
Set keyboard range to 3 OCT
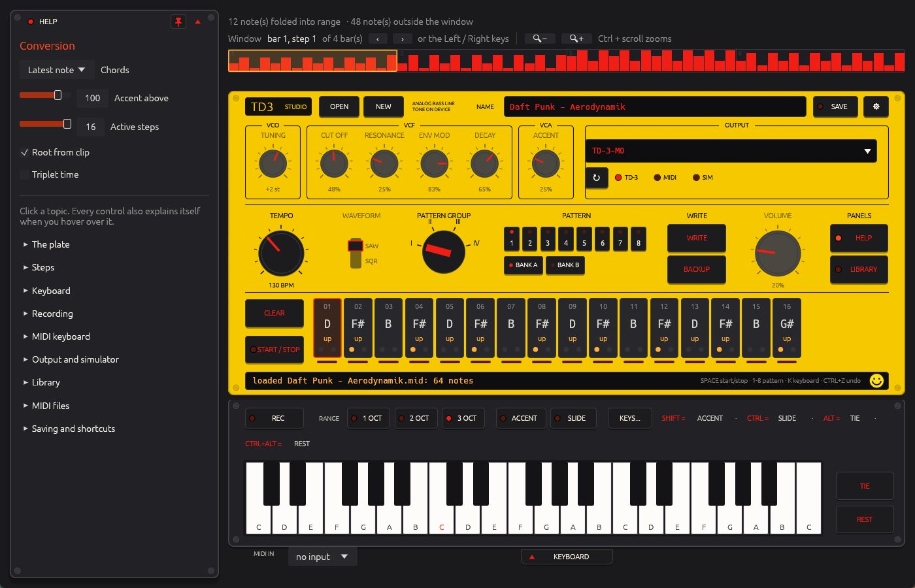[463, 418]
